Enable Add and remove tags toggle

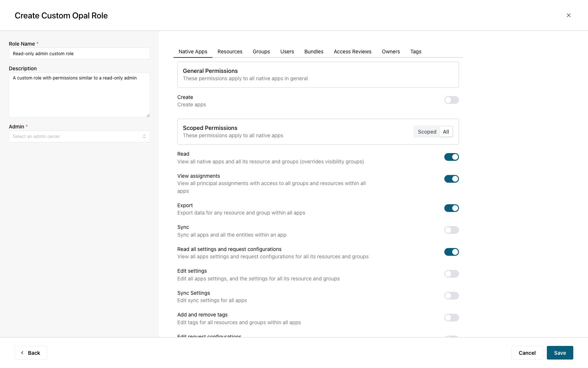[451, 318]
